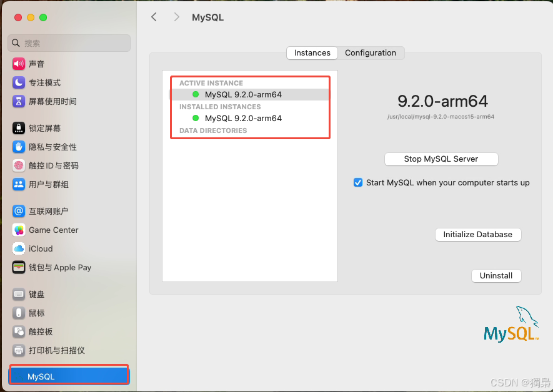The height and width of the screenshot is (392, 553).
Task: Go back with the left chevron
Action: tap(154, 17)
